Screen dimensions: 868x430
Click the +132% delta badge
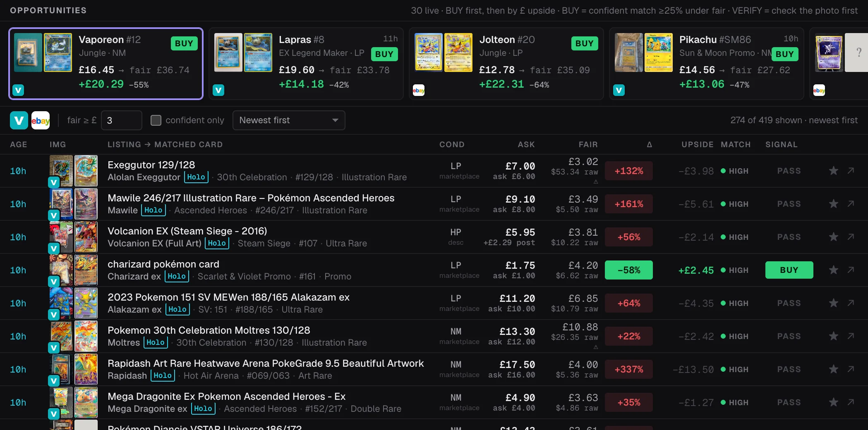point(629,171)
